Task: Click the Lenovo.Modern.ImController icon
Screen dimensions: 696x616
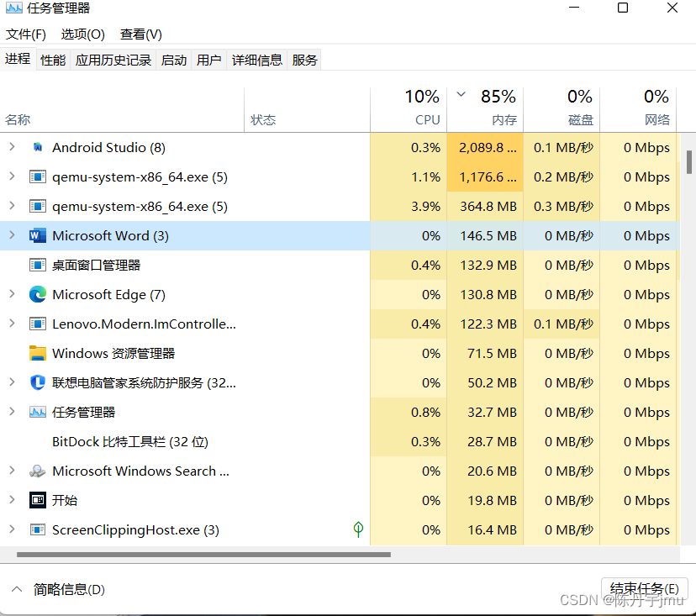Action: pos(38,324)
